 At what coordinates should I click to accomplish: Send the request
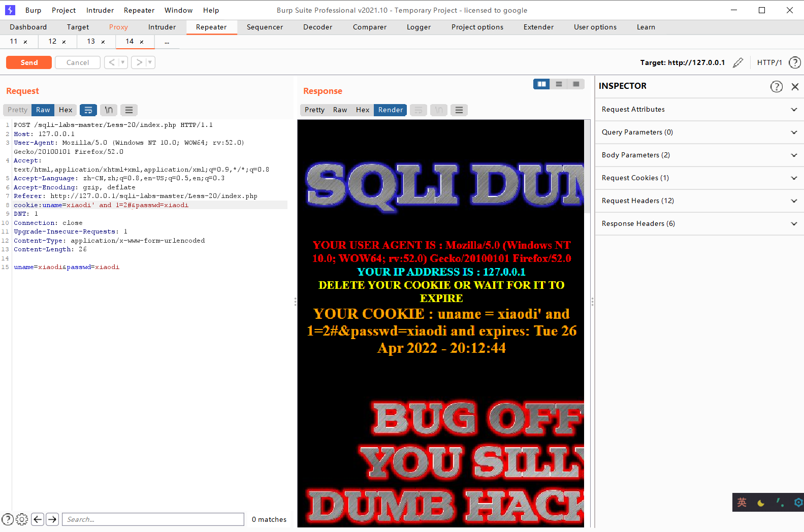[x=29, y=62]
